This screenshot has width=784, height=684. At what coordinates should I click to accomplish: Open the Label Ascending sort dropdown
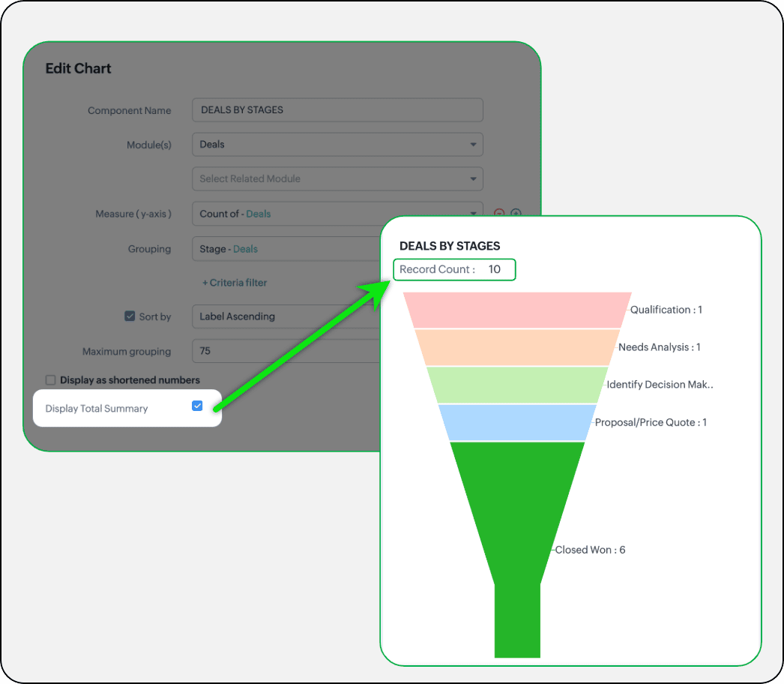click(x=285, y=316)
